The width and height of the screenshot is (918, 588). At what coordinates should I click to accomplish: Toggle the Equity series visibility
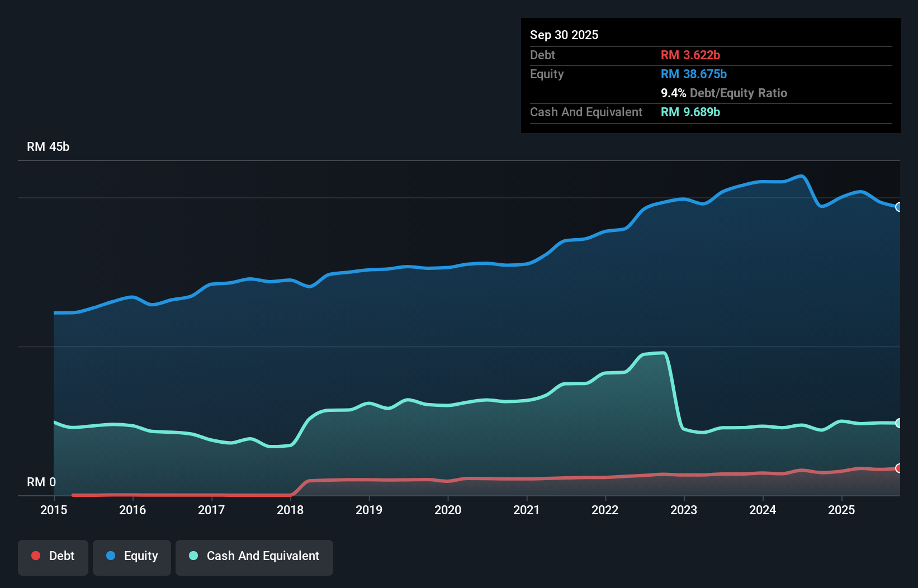(x=132, y=557)
